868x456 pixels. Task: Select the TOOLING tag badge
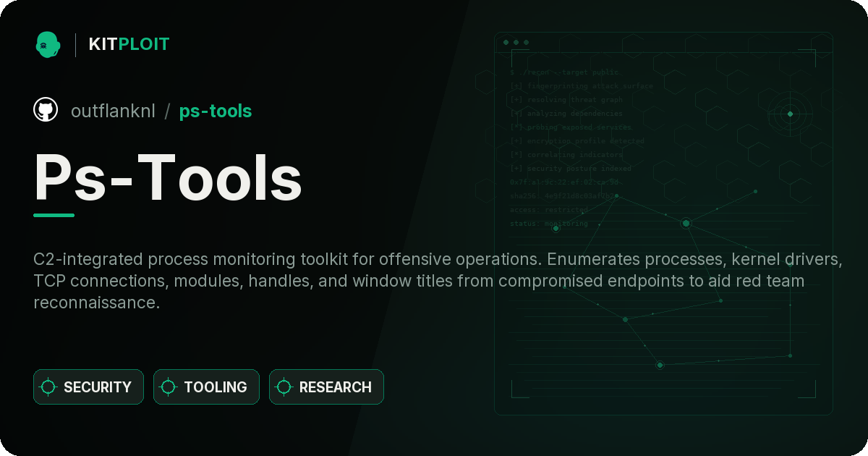tap(206, 387)
